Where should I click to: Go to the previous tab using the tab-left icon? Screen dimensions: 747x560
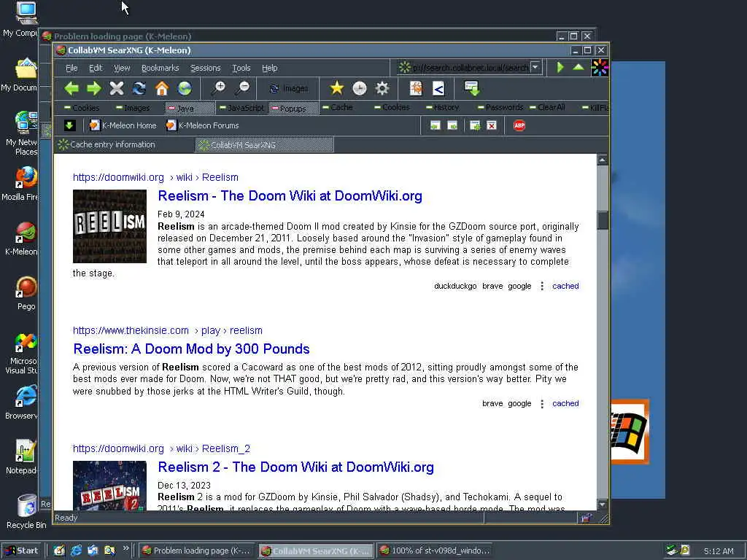(x=435, y=125)
